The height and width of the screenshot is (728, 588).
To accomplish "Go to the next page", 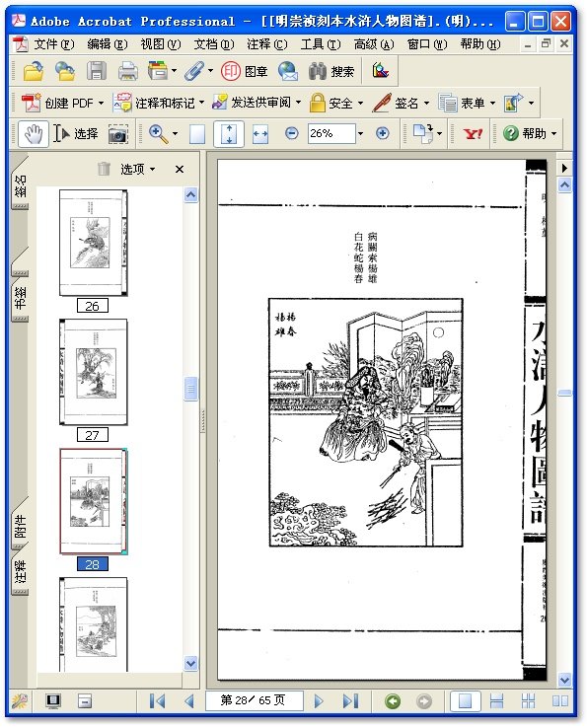I will pos(319,700).
